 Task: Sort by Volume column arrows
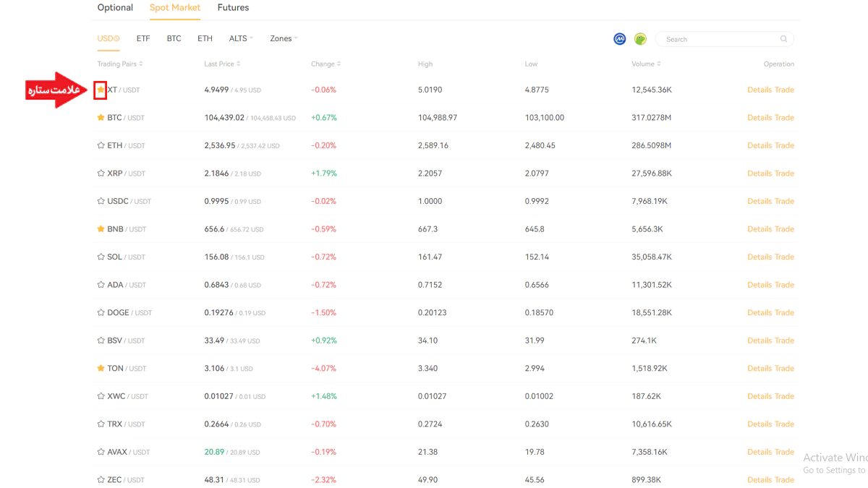pyautogui.click(x=658, y=64)
